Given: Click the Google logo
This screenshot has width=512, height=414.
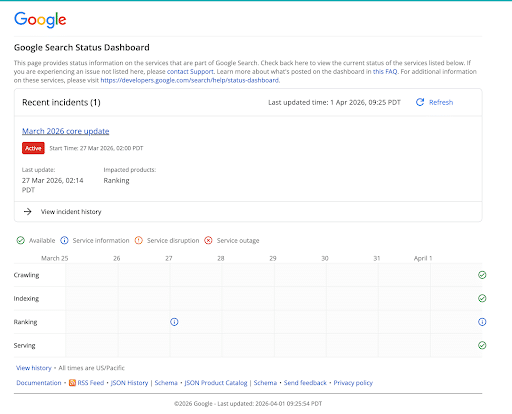Looking at the screenshot, I should [x=40, y=20].
